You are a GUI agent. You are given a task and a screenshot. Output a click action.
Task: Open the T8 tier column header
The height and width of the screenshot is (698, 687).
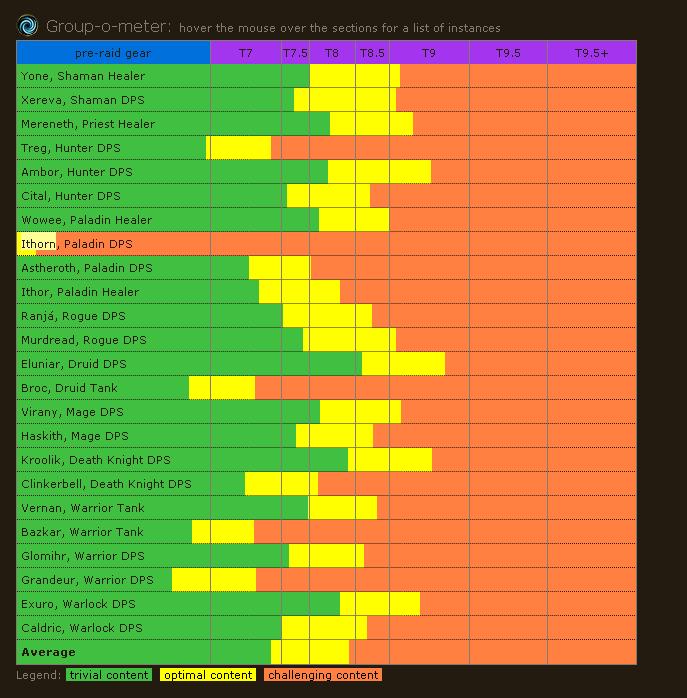[332, 53]
